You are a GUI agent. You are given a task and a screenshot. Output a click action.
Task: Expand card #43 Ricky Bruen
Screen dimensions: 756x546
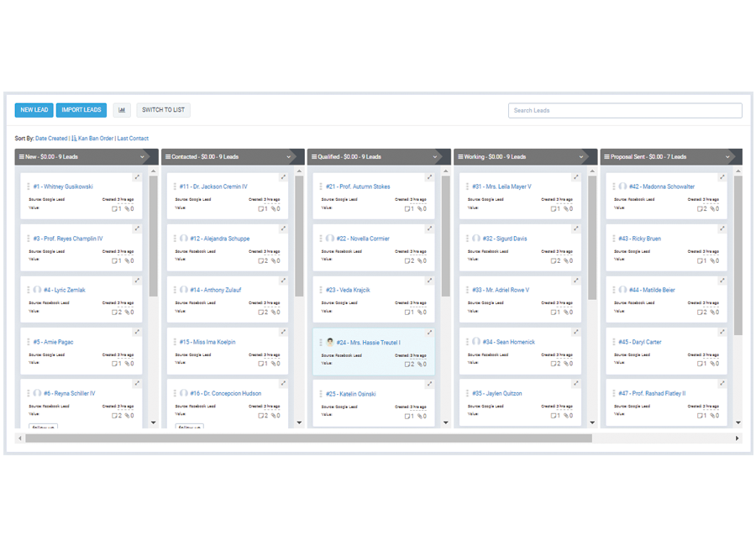(722, 228)
